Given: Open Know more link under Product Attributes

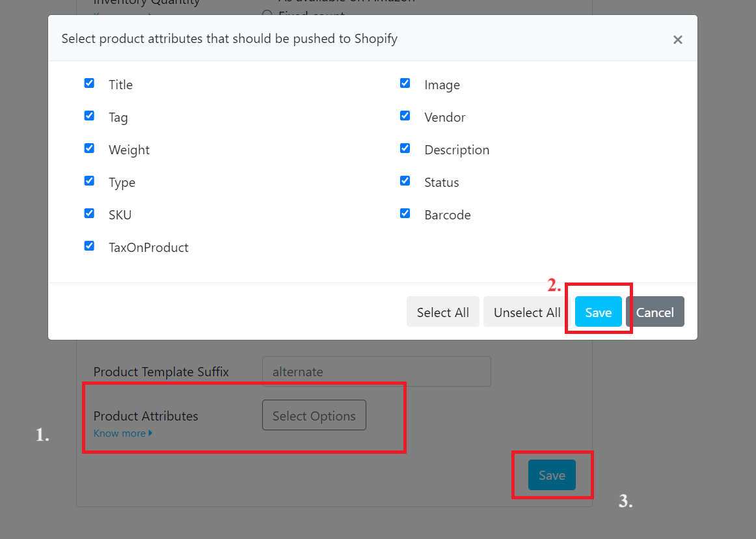Looking at the screenshot, I should click(x=123, y=434).
